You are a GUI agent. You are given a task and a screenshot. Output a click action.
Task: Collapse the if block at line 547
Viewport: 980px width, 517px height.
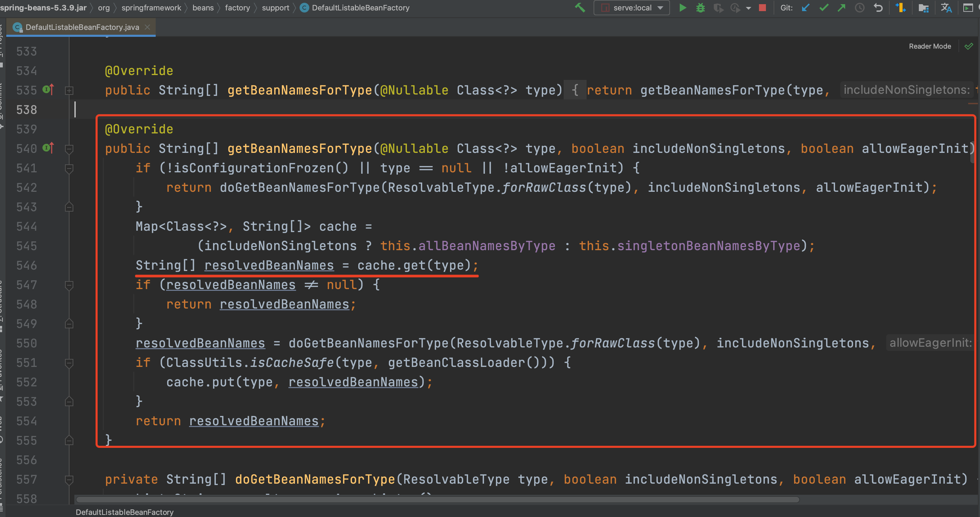click(69, 285)
